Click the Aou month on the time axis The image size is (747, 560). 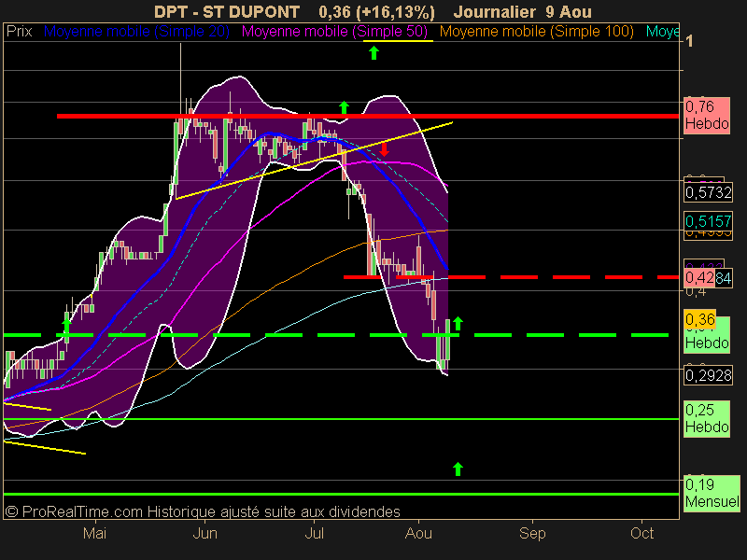pyautogui.click(x=418, y=533)
